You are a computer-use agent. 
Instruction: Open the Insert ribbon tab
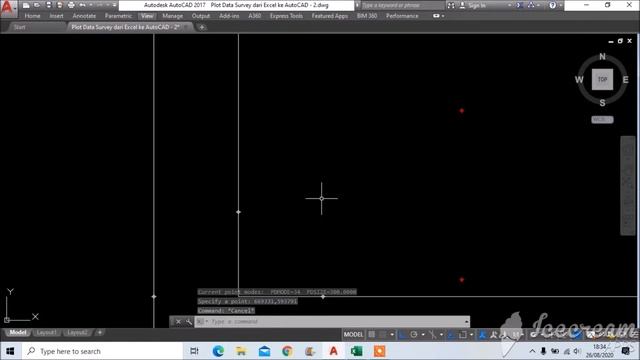[56, 16]
